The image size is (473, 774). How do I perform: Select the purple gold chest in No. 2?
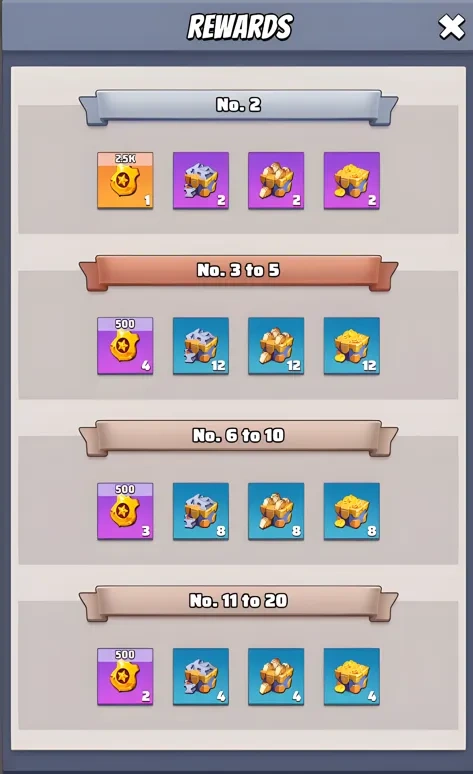click(x=352, y=181)
